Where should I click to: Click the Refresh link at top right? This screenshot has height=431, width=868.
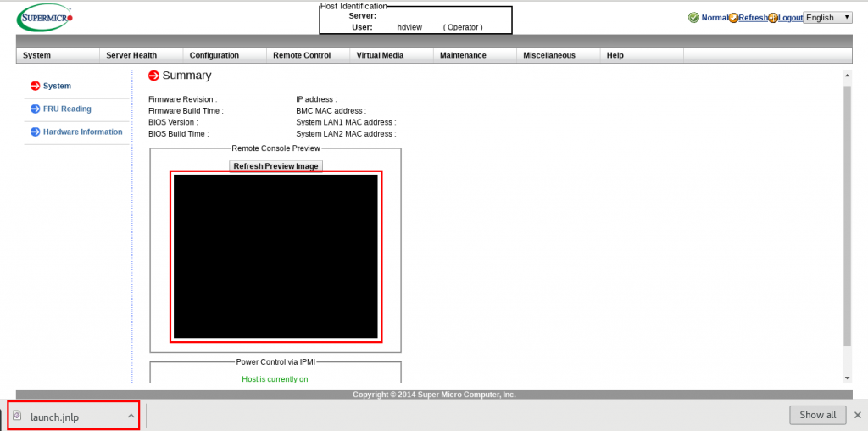tap(754, 18)
